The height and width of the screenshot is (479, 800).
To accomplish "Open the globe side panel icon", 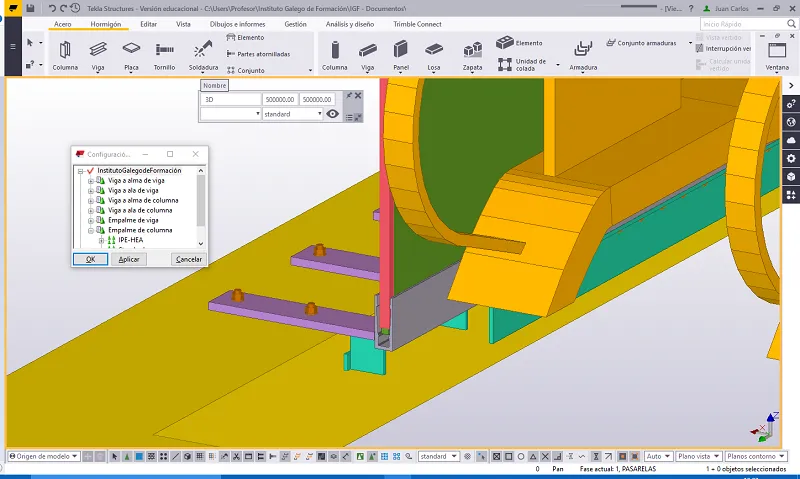I will click(x=791, y=122).
